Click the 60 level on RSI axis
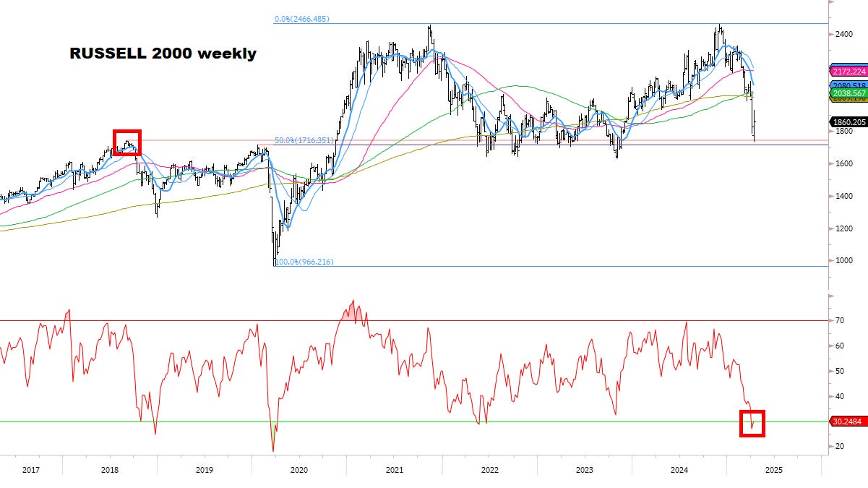Viewport: 868px width, 488px height. point(838,346)
